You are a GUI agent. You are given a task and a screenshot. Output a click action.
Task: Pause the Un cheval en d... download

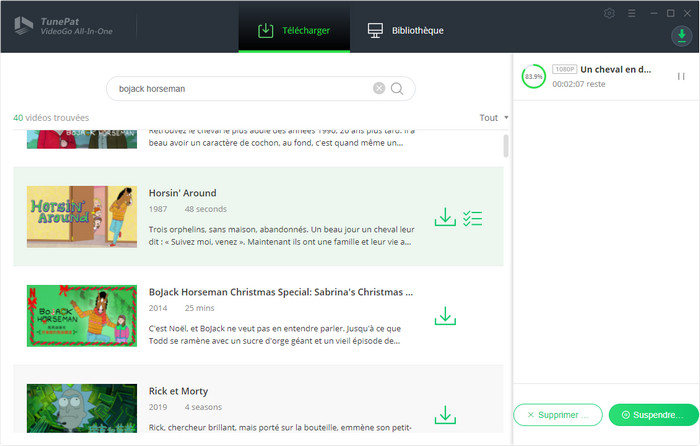(681, 76)
